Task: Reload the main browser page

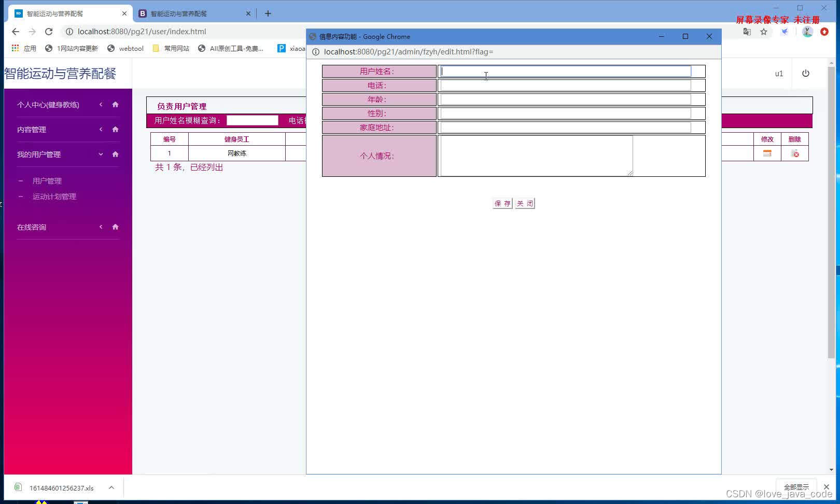Action: tap(49, 32)
